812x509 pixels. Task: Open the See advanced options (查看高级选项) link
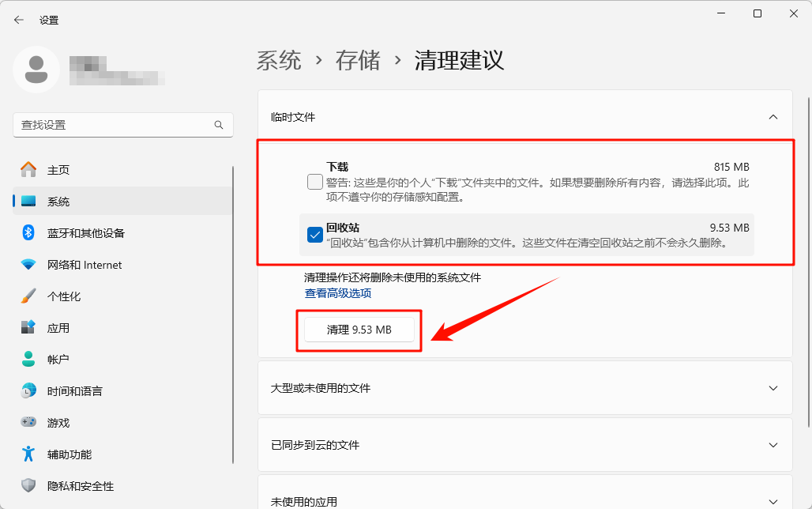pos(338,293)
